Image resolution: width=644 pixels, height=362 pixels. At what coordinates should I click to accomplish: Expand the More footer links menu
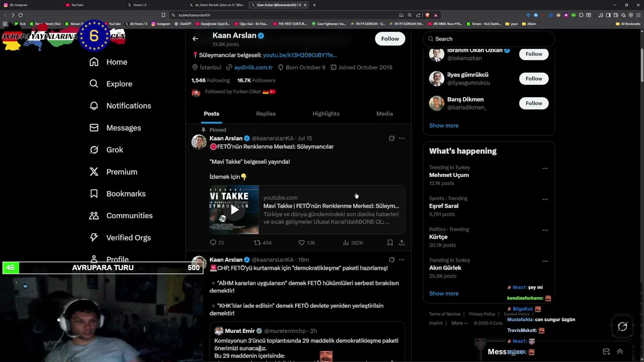tap(459, 323)
